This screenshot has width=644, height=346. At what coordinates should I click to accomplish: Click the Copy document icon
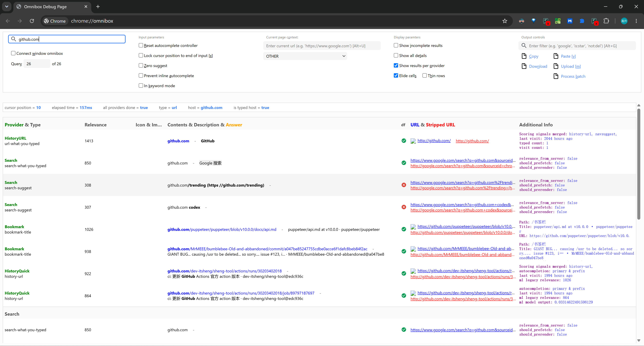524,56
